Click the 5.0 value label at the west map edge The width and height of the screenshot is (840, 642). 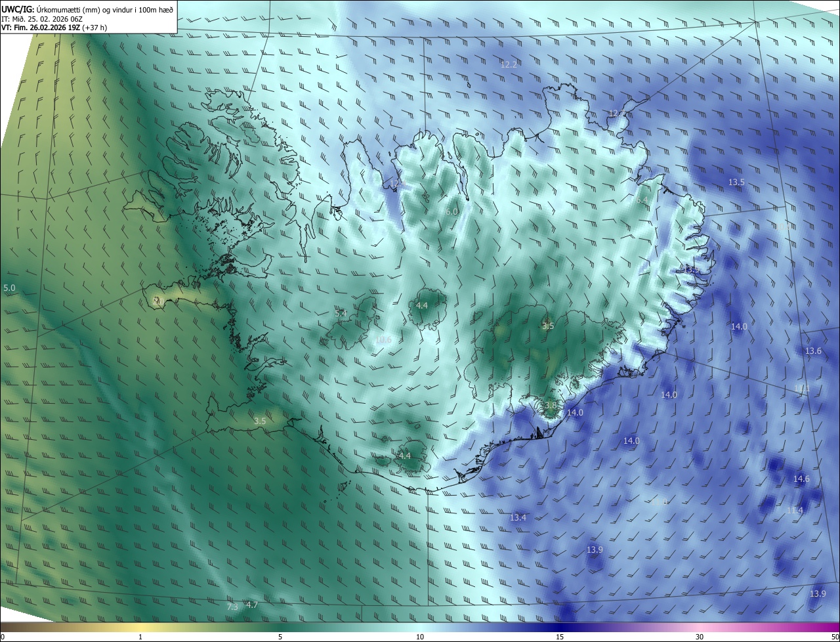tap(9, 288)
